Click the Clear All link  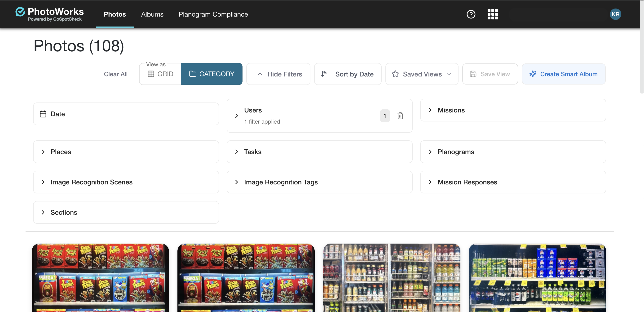115,74
